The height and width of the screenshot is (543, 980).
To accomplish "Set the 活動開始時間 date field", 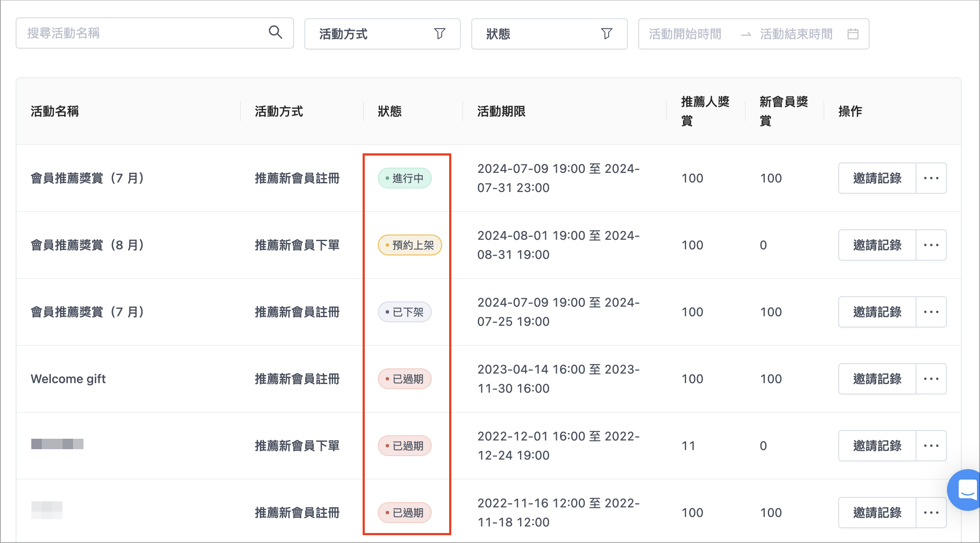I will click(685, 34).
